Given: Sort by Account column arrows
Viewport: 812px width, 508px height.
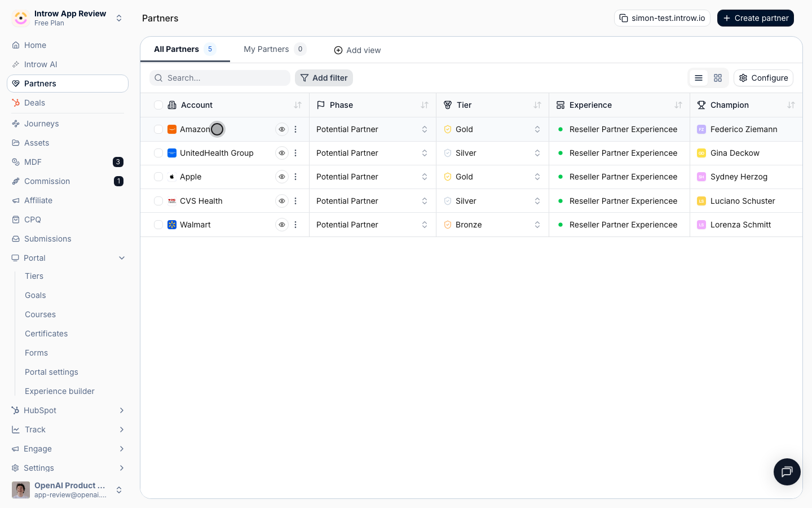Looking at the screenshot, I should coord(298,105).
